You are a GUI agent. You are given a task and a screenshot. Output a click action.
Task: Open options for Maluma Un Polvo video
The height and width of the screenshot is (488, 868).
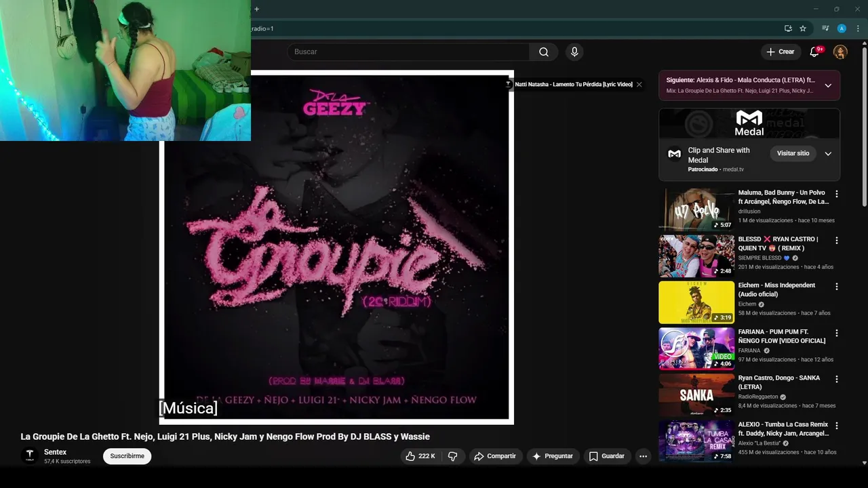[836, 194]
